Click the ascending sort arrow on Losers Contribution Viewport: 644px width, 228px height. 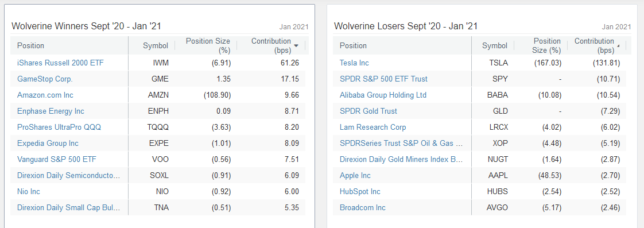click(619, 45)
